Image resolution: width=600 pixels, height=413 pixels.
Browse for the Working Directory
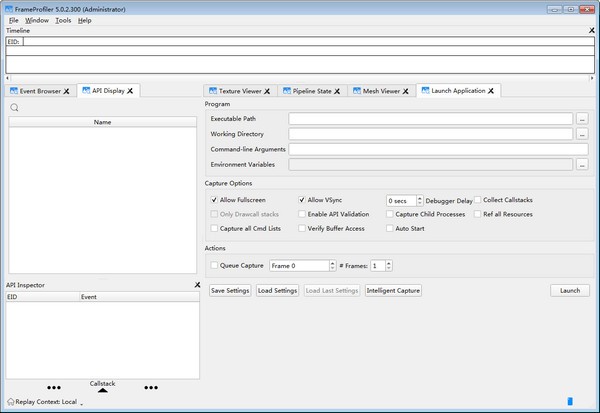click(x=582, y=134)
